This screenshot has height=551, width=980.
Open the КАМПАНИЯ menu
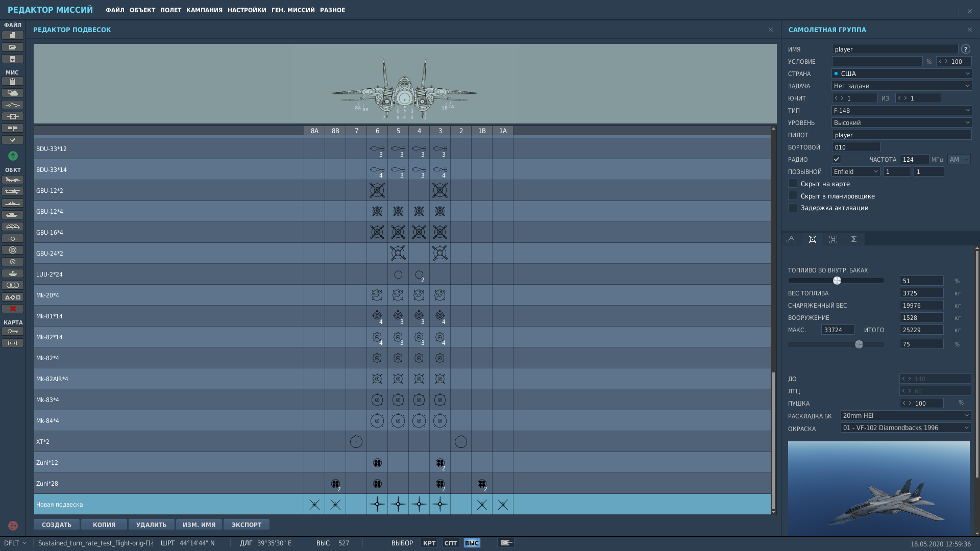pos(204,10)
